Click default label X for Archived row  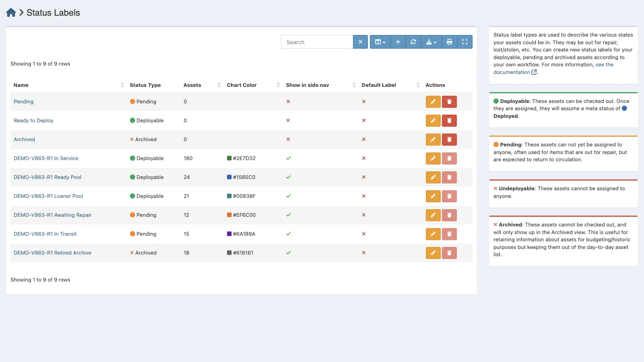pyautogui.click(x=364, y=140)
